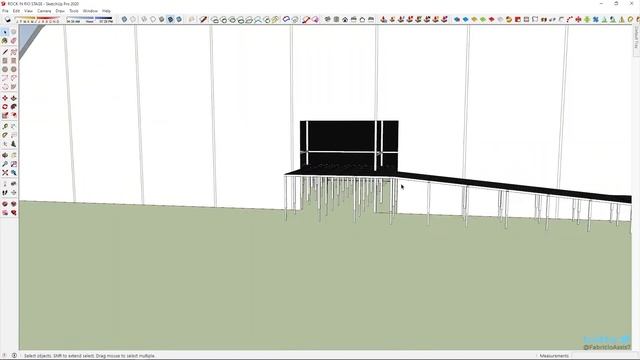Image resolution: width=640 pixels, height=360 pixels.
Task: Click the Zoom Extents tool
Action: tap(5, 173)
